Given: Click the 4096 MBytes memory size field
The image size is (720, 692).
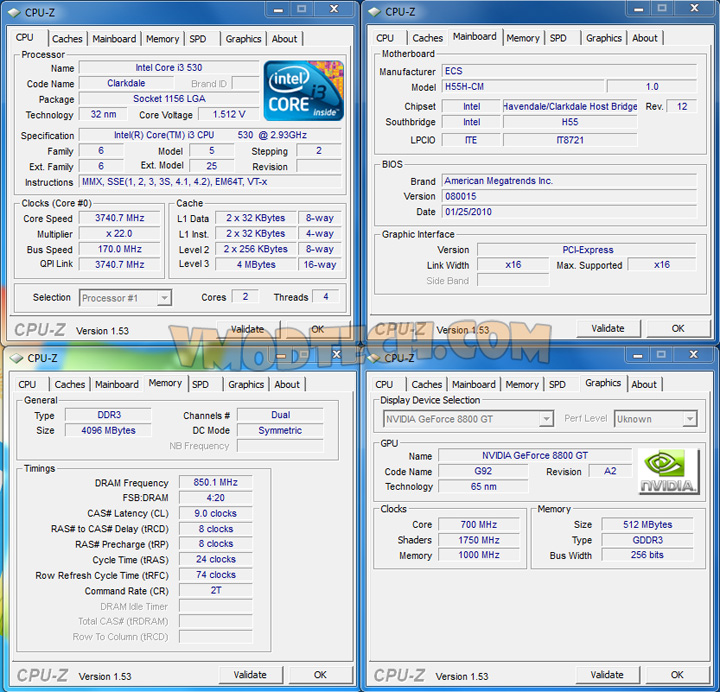Looking at the screenshot, I should (x=108, y=430).
